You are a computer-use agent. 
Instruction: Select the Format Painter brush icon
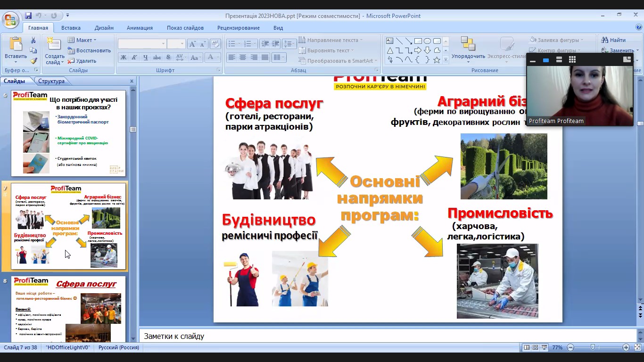click(33, 61)
